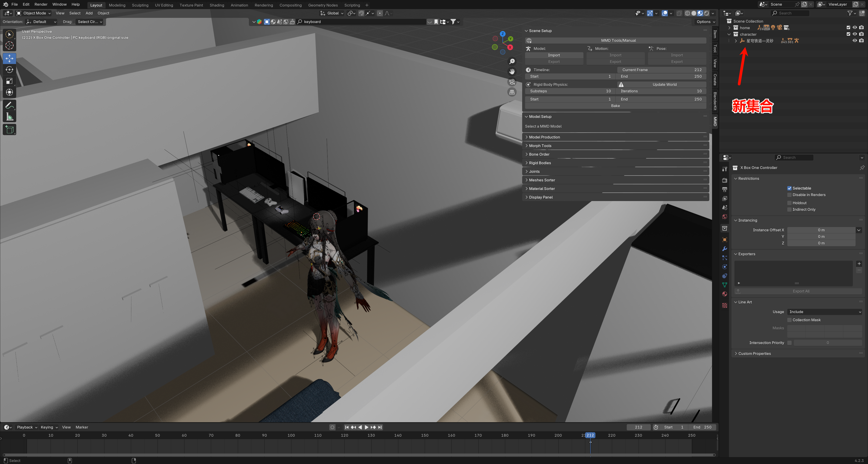
Task: Open the World properties tab
Action: click(724, 216)
